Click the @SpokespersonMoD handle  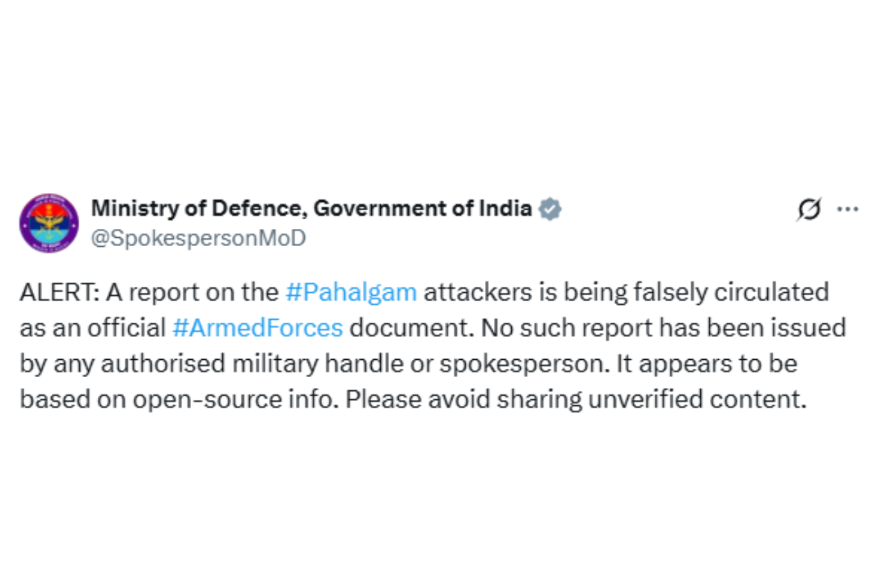(199, 238)
